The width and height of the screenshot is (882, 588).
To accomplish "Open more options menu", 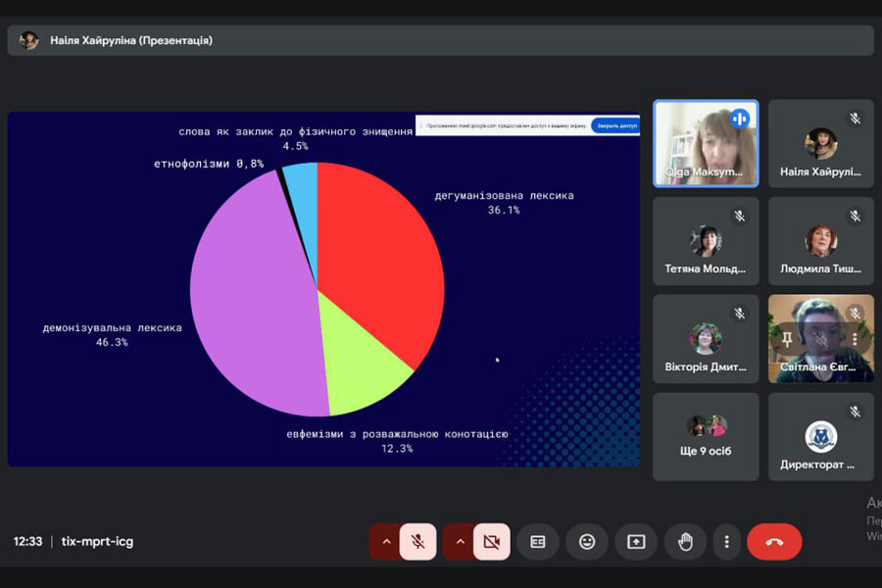I will click(727, 541).
